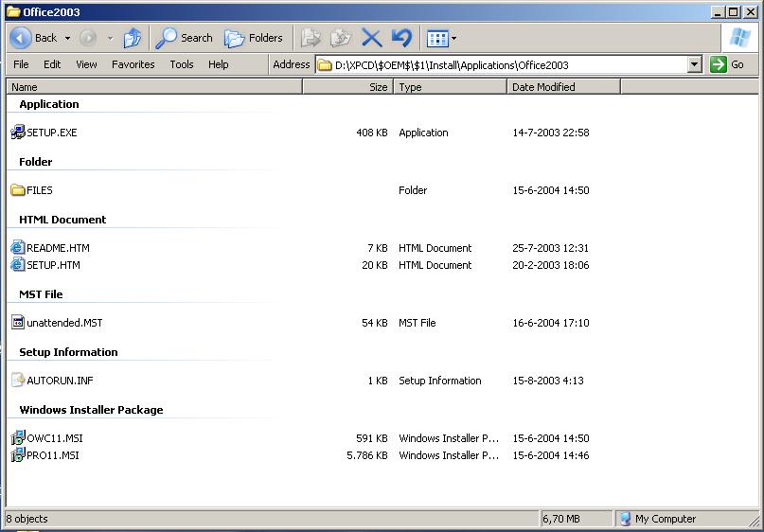Viewport: 764px width, 532px height.
Task: Click the 5.786 KB size value
Action: point(367,455)
